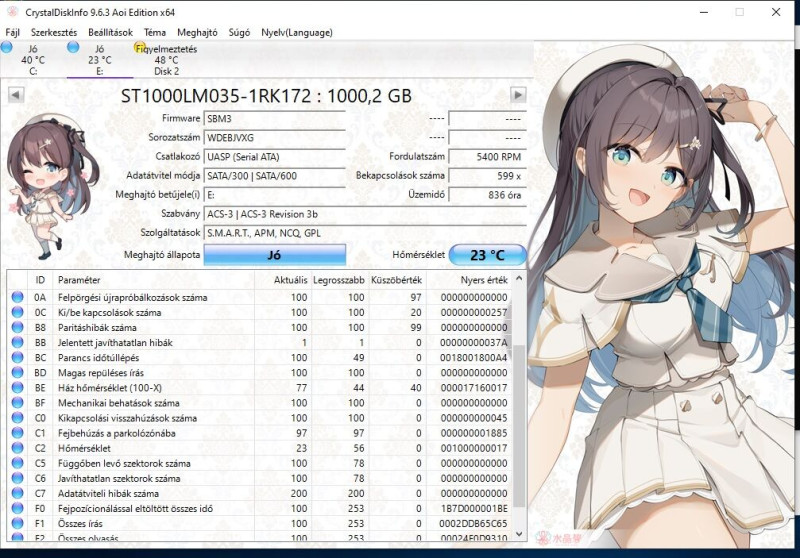The width and height of the screenshot is (800, 558).
Task: Click status orb of row F0
Action: click(x=17, y=508)
